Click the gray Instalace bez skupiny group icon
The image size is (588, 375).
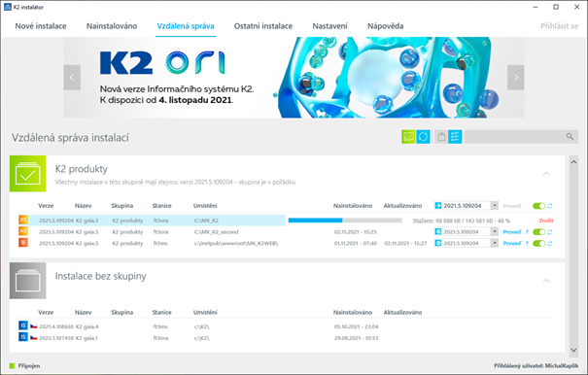[x=28, y=281]
